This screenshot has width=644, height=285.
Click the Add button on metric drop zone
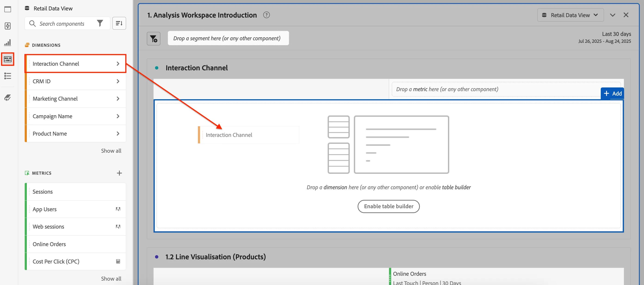tap(612, 93)
